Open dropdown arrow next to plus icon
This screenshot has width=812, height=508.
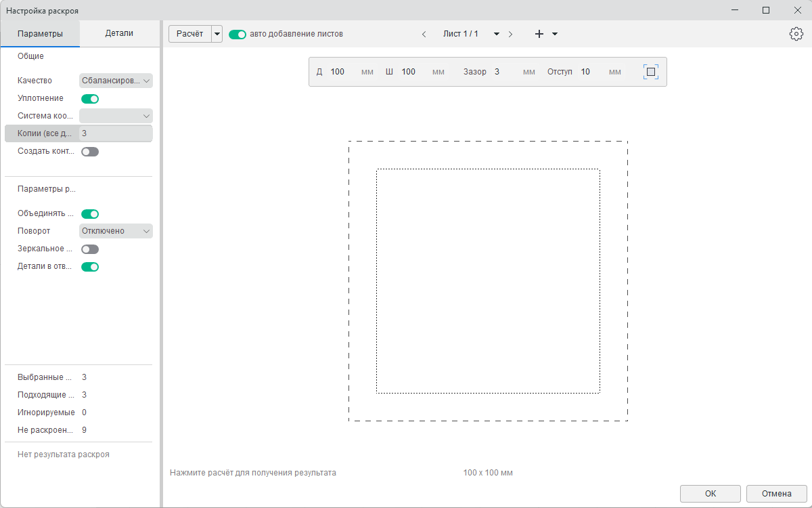(555, 34)
